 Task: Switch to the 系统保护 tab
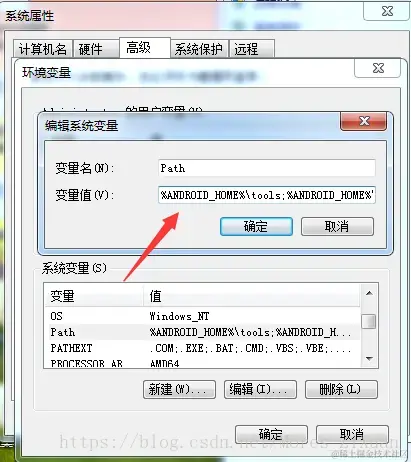click(199, 49)
